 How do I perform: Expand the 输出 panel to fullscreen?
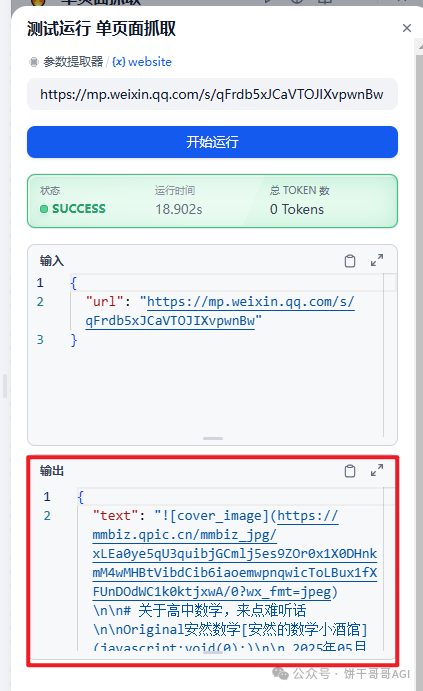(x=377, y=471)
